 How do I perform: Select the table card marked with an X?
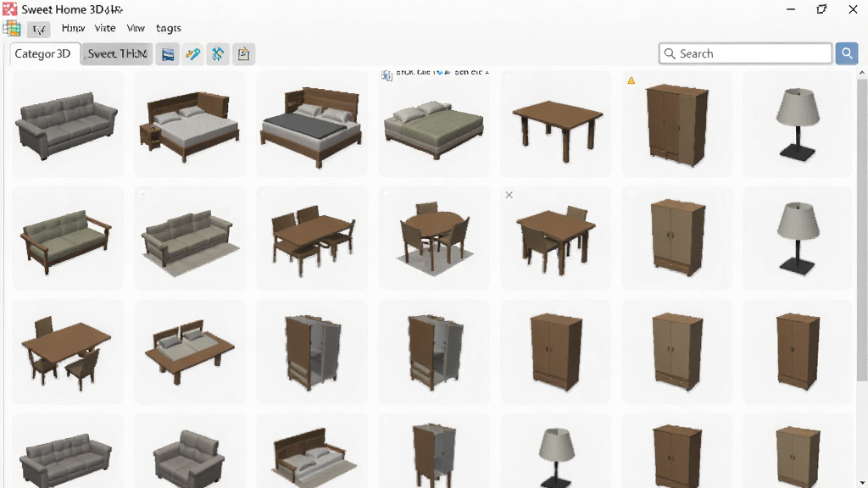(x=556, y=238)
